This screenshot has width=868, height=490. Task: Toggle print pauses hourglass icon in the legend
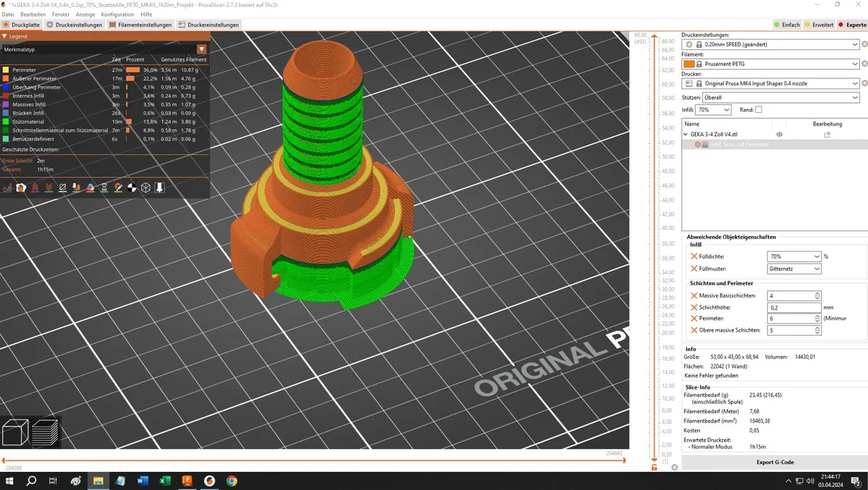(x=104, y=188)
